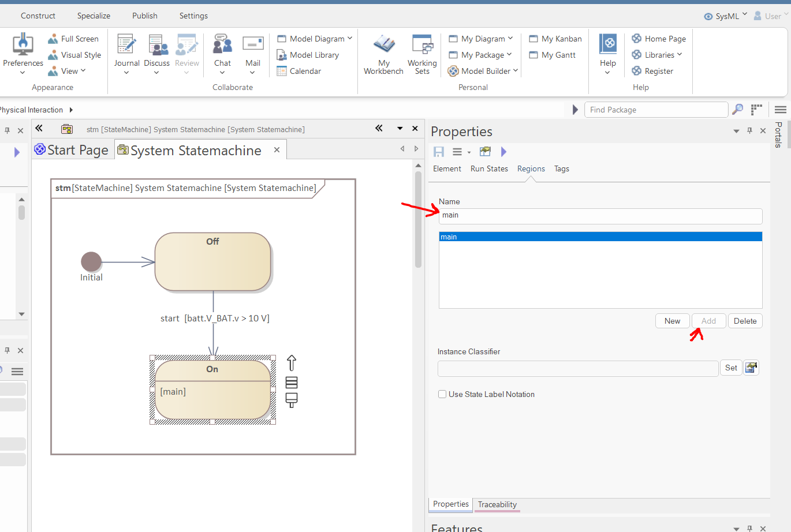Click the region Name input field
Image resolution: width=791 pixels, height=532 pixels.
click(x=600, y=216)
